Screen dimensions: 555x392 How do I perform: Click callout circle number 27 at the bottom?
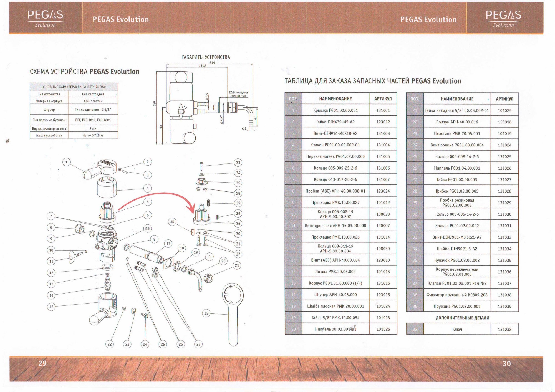tap(198, 344)
